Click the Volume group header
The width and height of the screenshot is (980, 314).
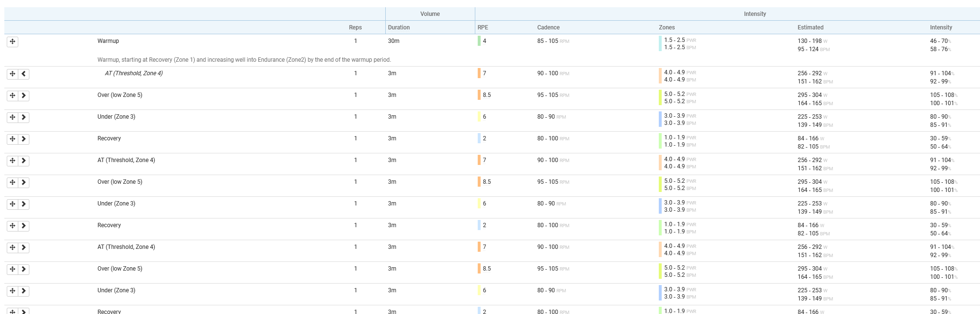tap(430, 14)
